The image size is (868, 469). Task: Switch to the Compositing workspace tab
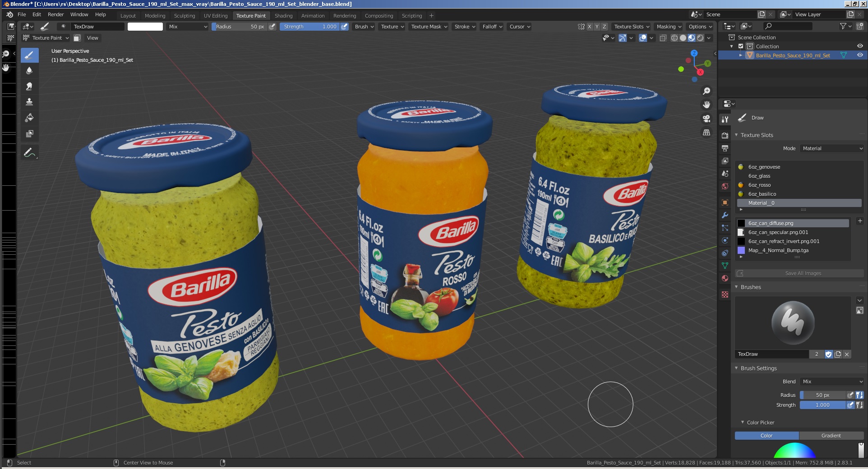point(379,15)
